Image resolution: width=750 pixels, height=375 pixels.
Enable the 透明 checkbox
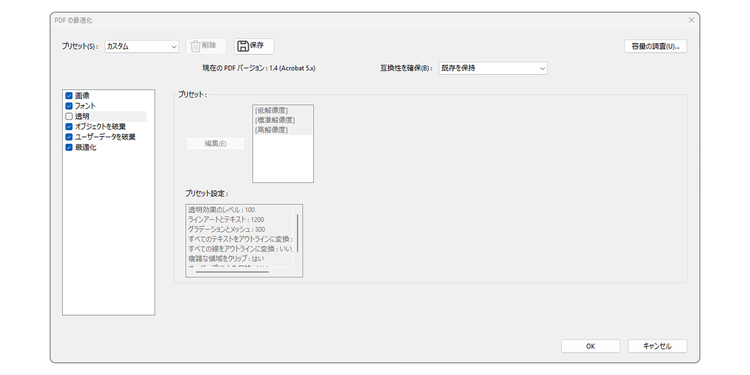pos(69,116)
